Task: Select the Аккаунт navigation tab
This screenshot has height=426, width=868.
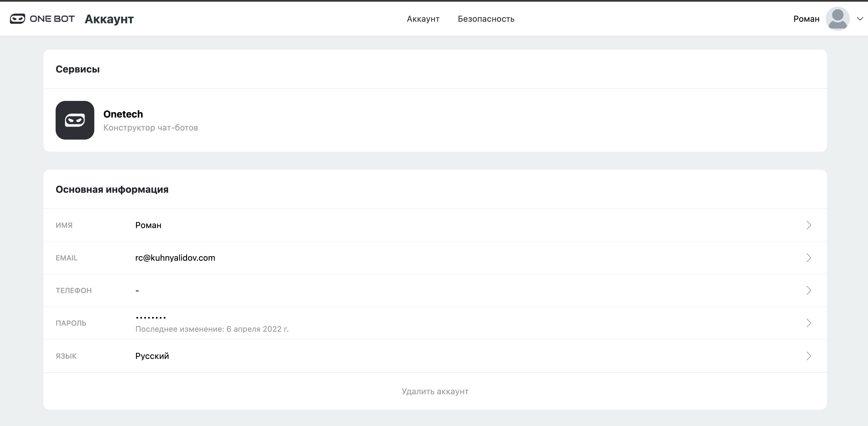Action: 423,19
